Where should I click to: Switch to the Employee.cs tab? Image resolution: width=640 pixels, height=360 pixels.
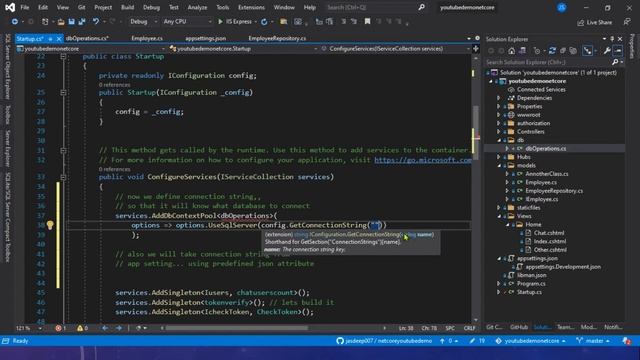pos(147,38)
